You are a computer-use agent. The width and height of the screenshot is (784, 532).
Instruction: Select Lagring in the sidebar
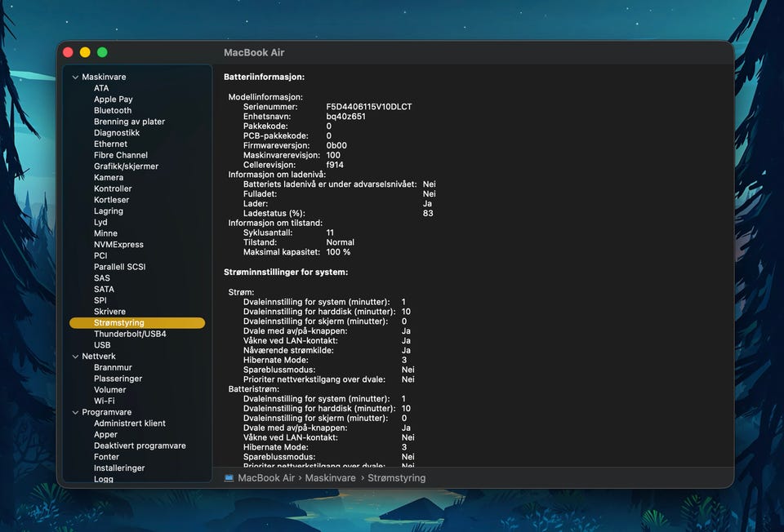(x=109, y=211)
